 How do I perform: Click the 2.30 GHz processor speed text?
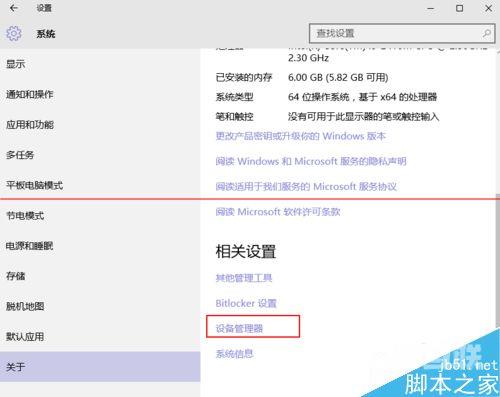click(x=308, y=58)
